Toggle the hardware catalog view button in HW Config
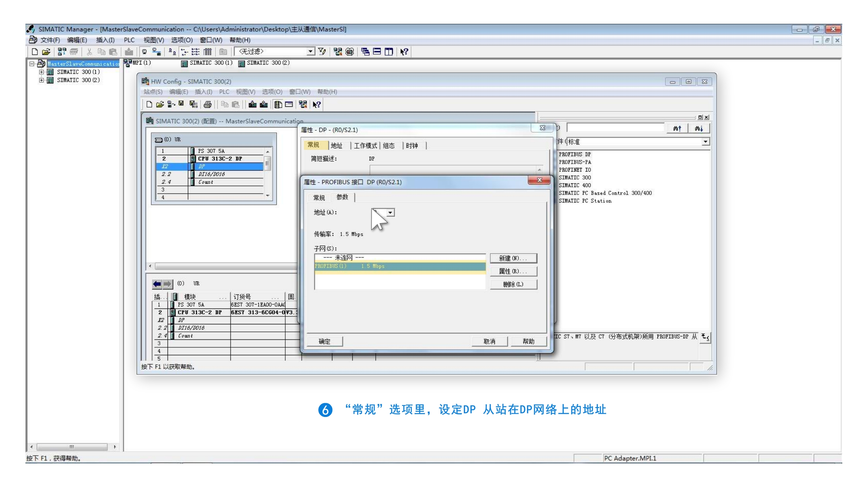Image resolution: width=868 pixels, height=488 pixels. pyautogui.click(x=278, y=105)
